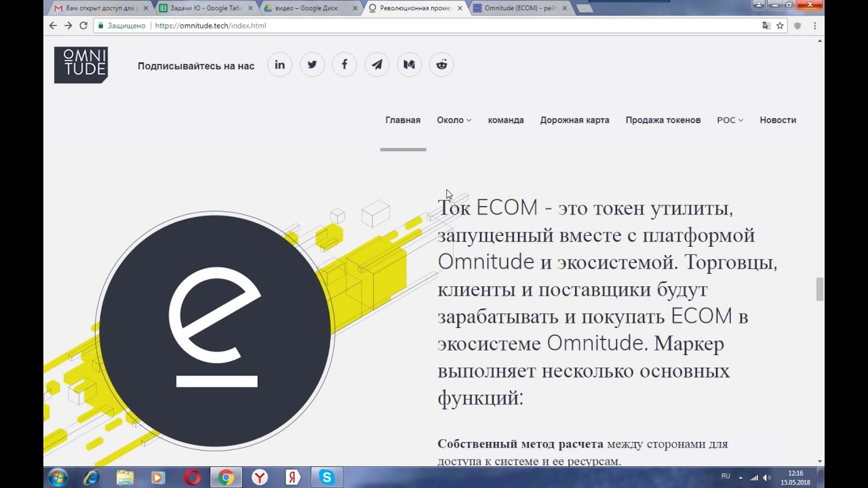Image resolution: width=868 pixels, height=488 pixels.
Task: Go forward with browser forward arrow
Action: point(68,26)
